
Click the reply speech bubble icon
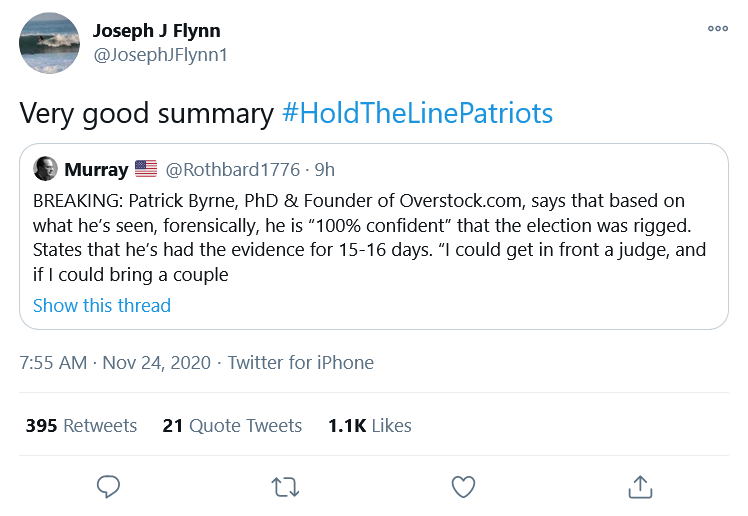tap(108, 487)
